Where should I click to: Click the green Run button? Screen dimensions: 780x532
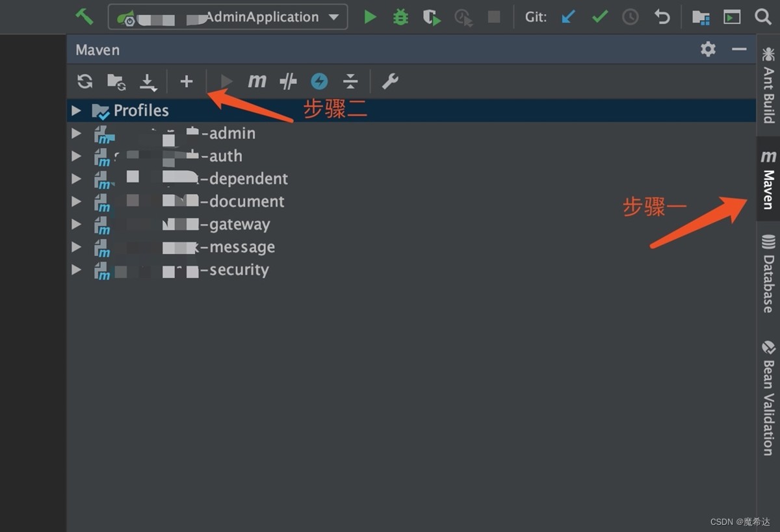(370, 17)
